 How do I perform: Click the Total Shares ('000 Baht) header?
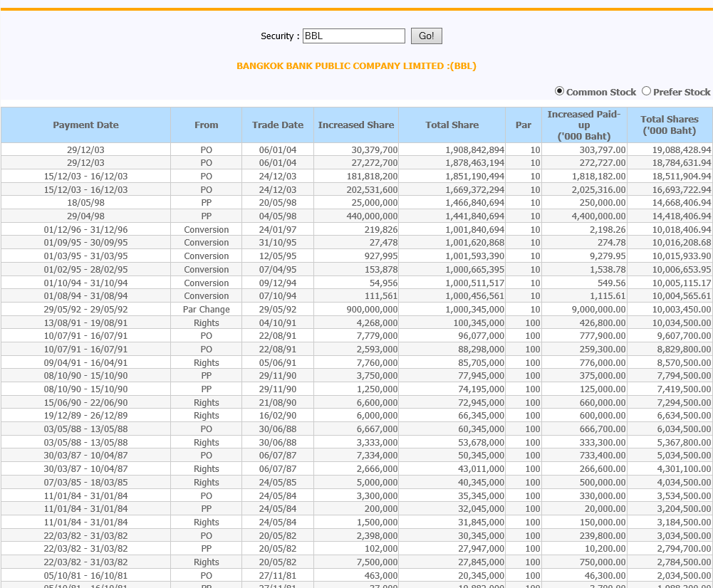[669, 125]
